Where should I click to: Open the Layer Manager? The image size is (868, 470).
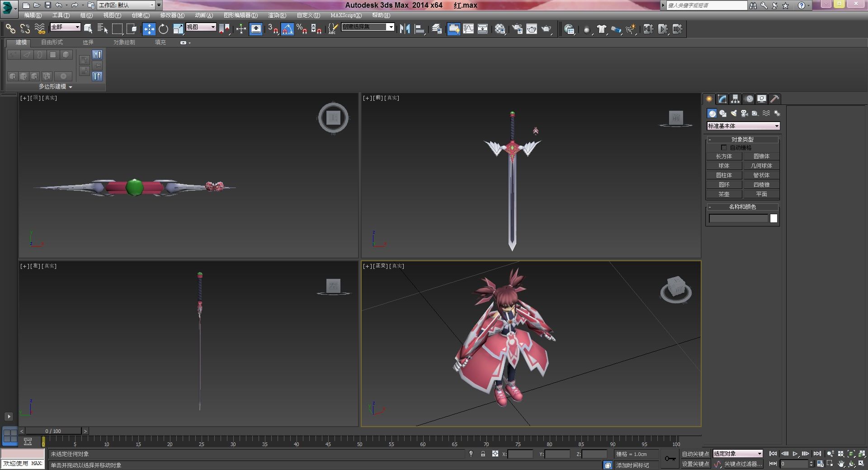[437, 29]
